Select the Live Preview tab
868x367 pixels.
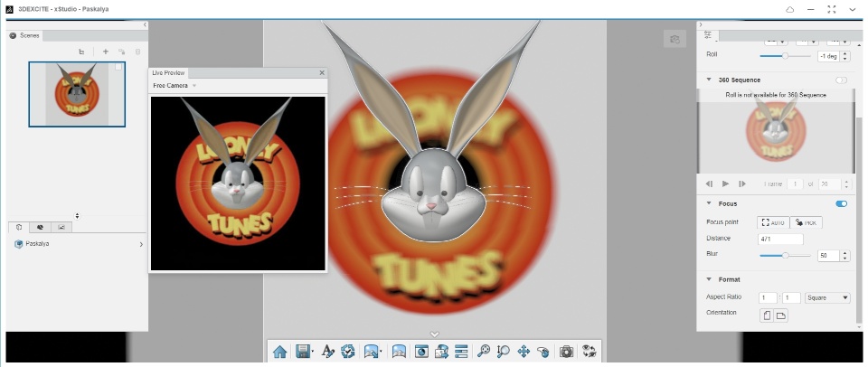168,73
